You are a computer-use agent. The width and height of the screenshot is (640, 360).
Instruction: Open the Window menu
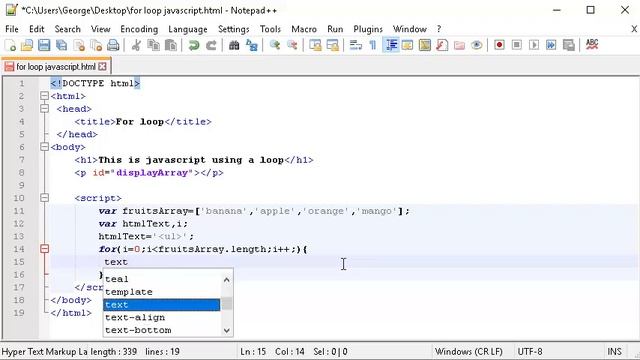[410, 29]
